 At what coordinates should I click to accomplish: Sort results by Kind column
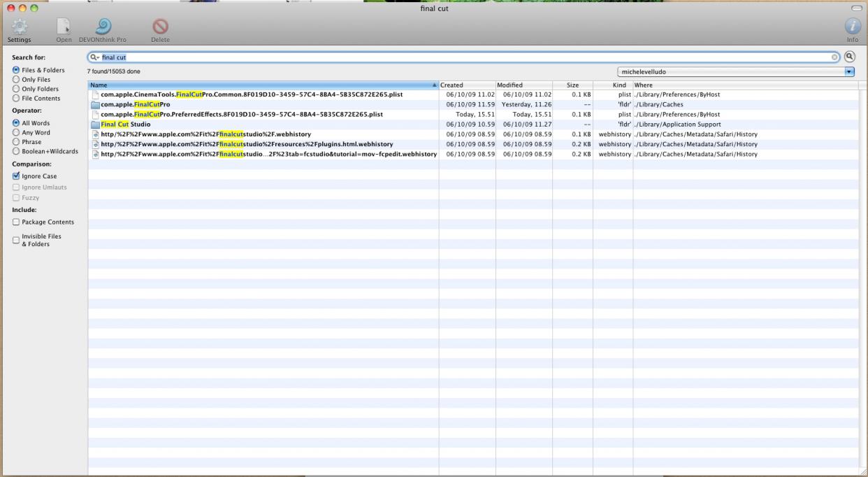click(x=613, y=85)
